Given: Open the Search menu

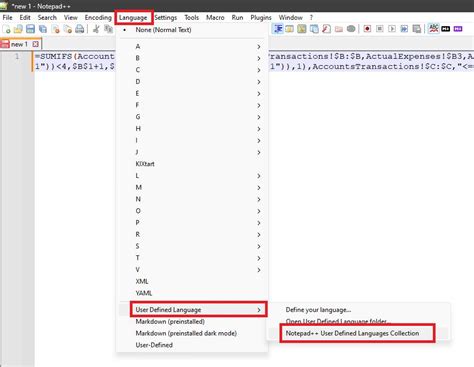Looking at the screenshot, I should point(47,17).
